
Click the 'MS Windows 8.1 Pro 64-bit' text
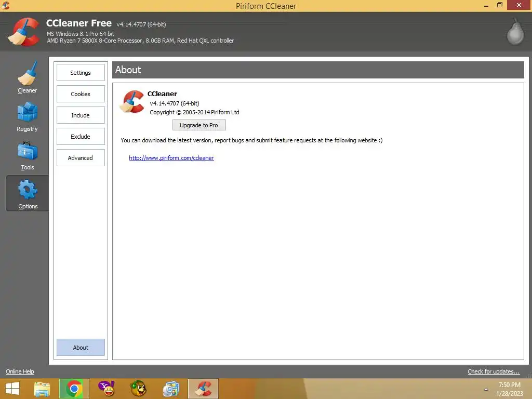[81, 34]
